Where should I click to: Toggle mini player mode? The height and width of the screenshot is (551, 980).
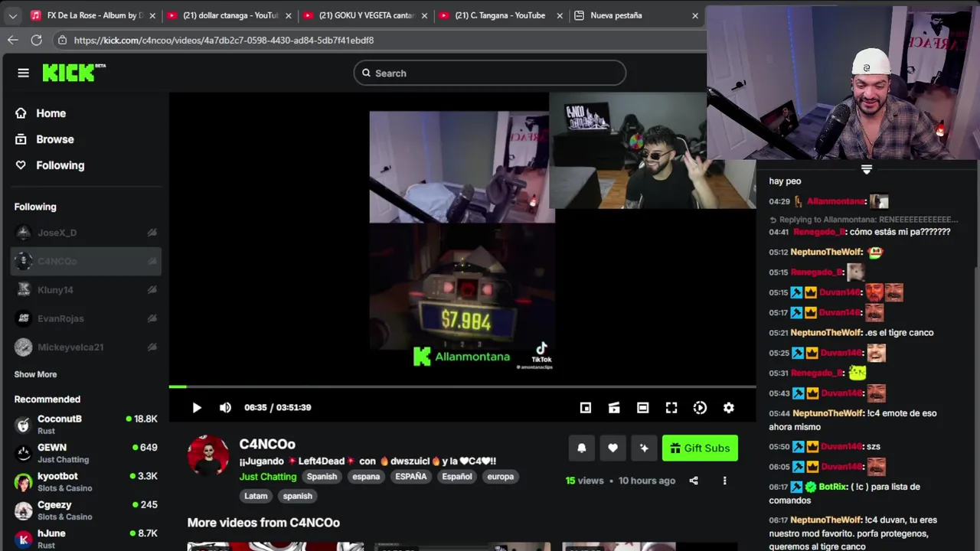tap(586, 408)
